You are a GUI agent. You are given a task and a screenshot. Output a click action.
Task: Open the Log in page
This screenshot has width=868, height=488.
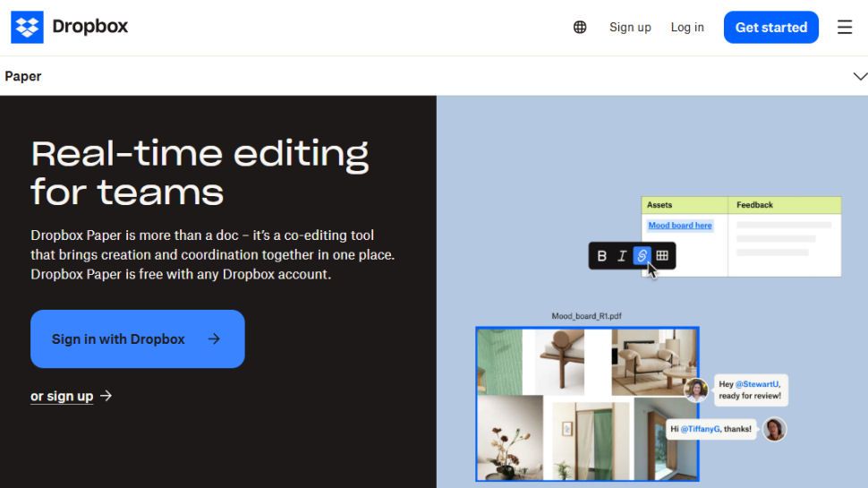point(687,28)
